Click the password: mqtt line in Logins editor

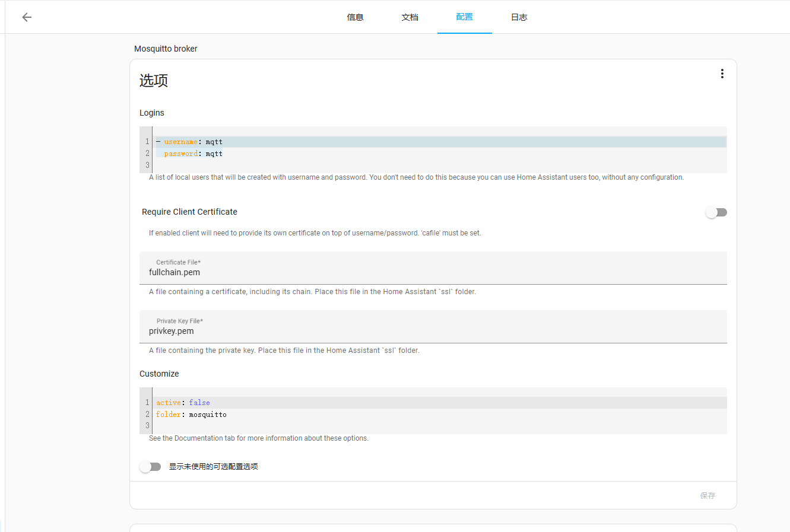pyautogui.click(x=440, y=154)
